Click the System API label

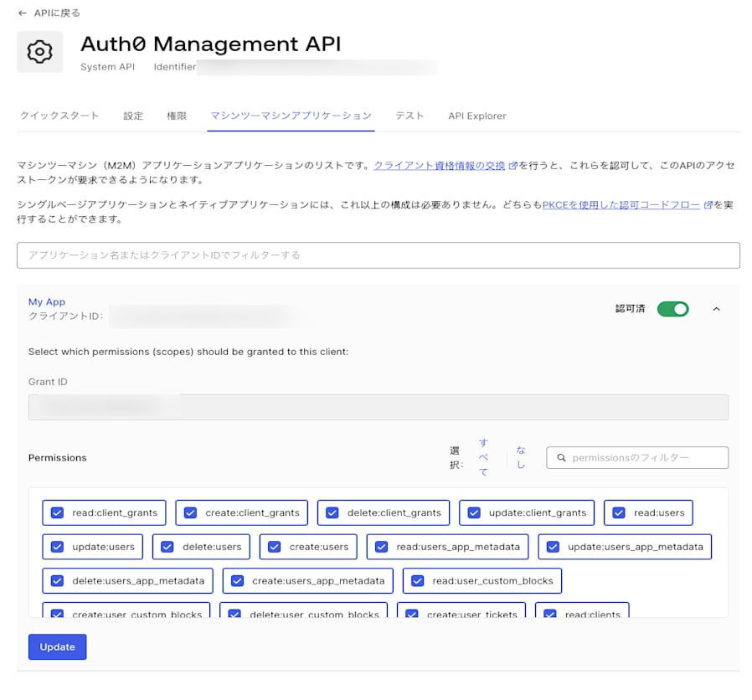coord(107,67)
